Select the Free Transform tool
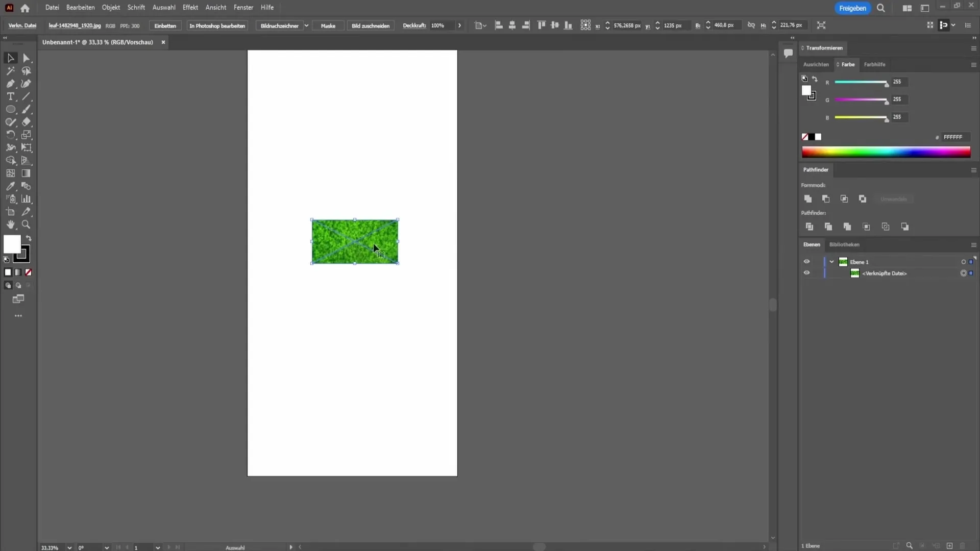This screenshot has height=551, width=980. pyautogui.click(x=27, y=147)
